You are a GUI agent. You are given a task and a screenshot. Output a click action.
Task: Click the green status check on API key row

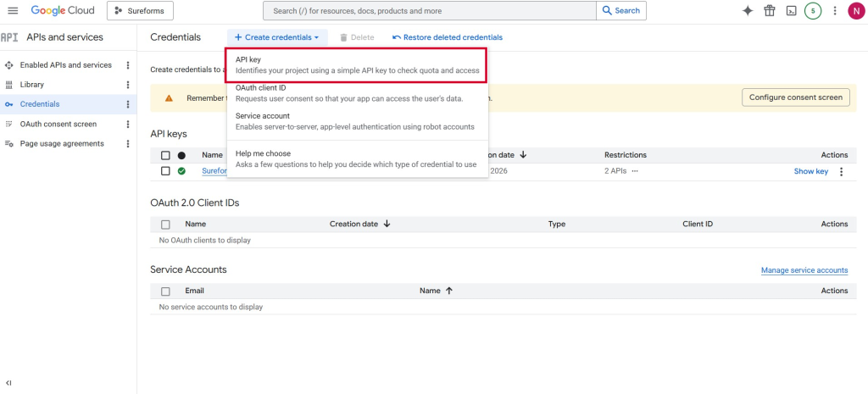tap(181, 171)
